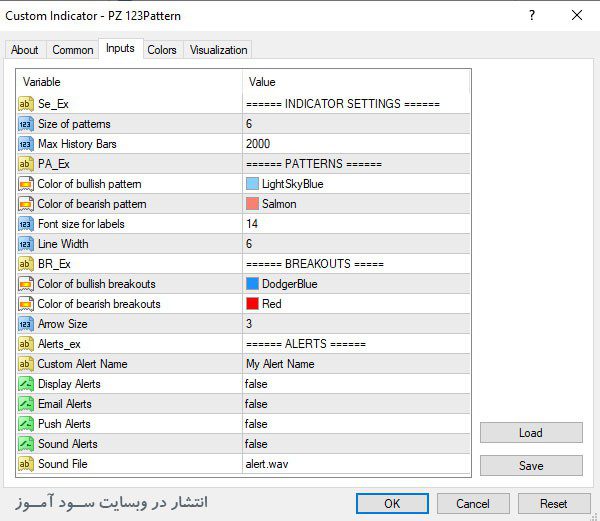Image resolution: width=600 pixels, height=521 pixels.
Task: Edit the alert.wav sound file value
Action: point(267,464)
